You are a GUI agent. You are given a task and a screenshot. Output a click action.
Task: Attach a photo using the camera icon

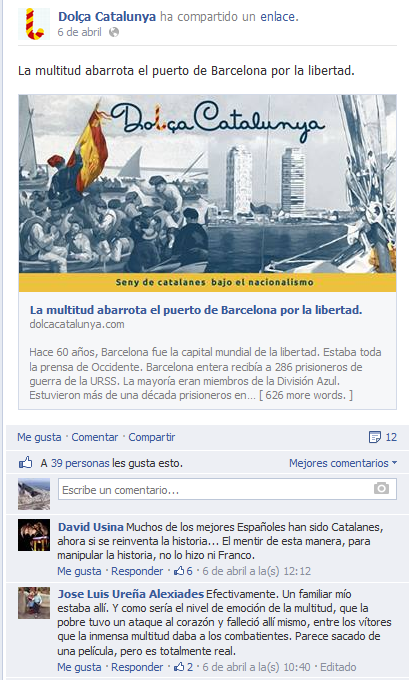[381, 489]
